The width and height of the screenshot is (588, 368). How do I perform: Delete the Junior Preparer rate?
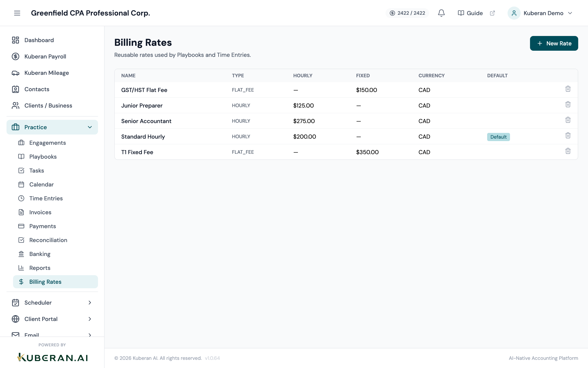(568, 104)
